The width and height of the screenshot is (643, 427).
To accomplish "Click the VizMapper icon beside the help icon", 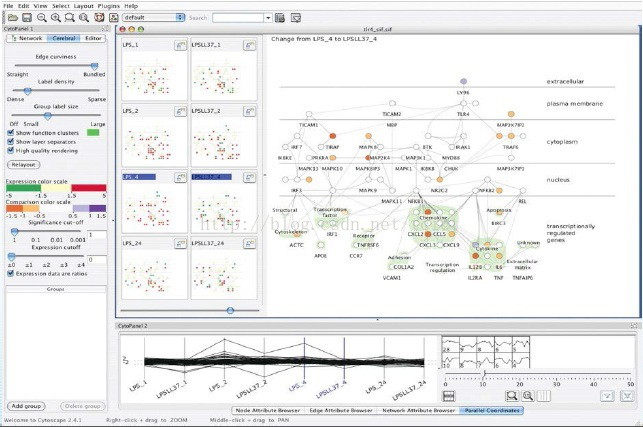I will [x=115, y=18].
